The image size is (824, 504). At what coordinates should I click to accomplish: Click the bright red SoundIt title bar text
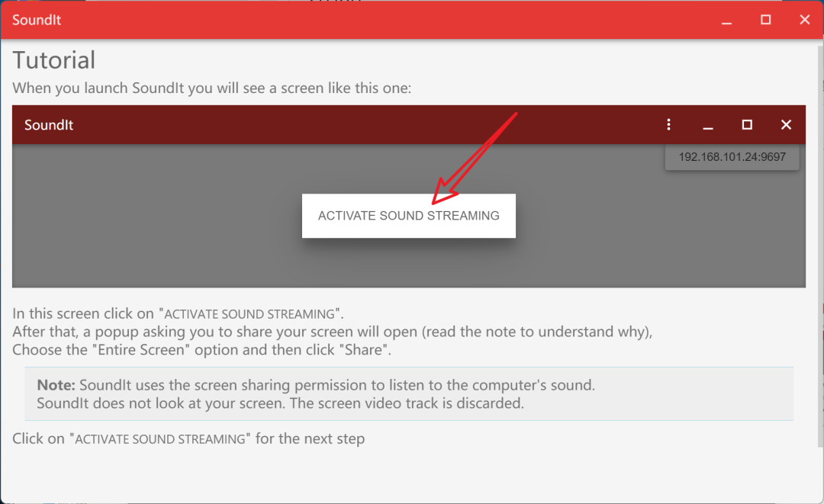(x=37, y=21)
